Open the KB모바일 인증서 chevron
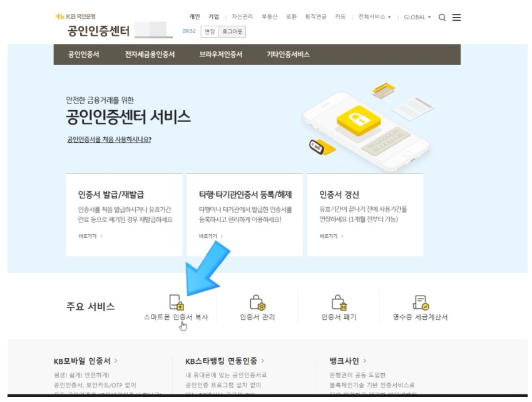Image resolution: width=532 pixels, height=402 pixels. 116,361
